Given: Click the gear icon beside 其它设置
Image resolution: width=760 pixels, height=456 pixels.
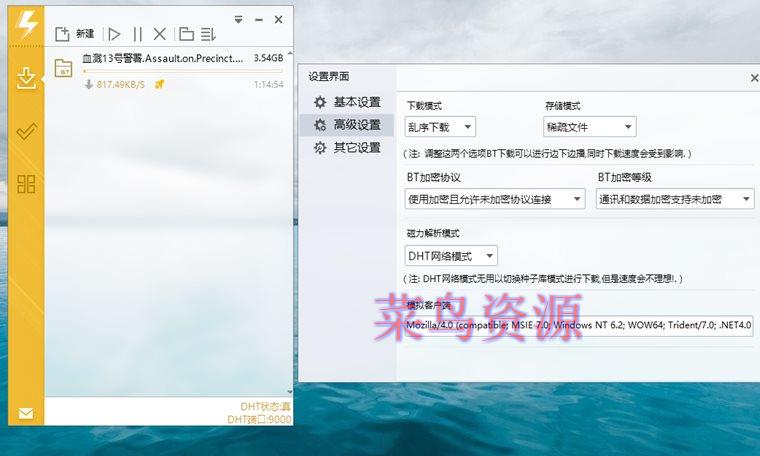Looking at the screenshot, I should (320, 148).
